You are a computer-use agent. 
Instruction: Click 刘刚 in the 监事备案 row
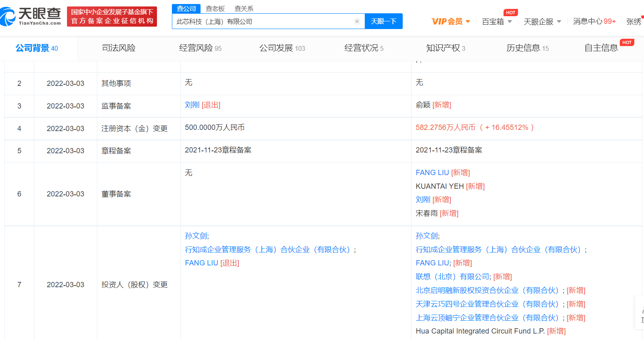point(192,105)
